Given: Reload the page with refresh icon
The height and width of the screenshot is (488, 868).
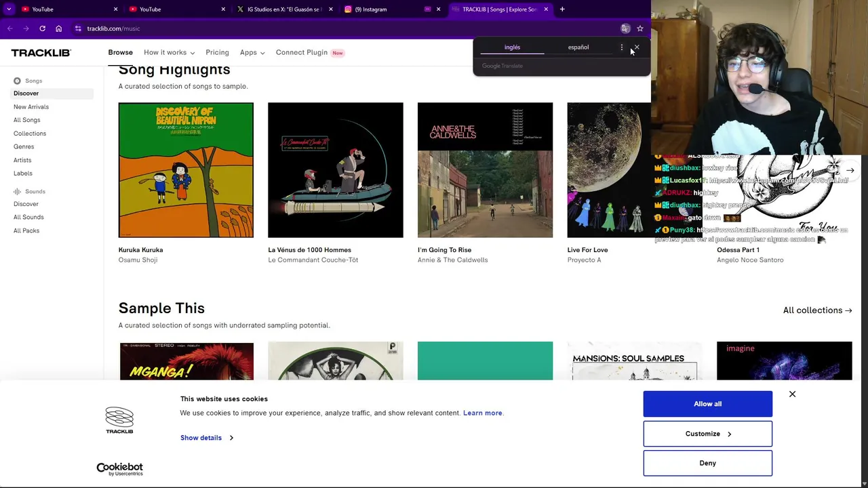Looking at the screenshot, I should point(42,28).
